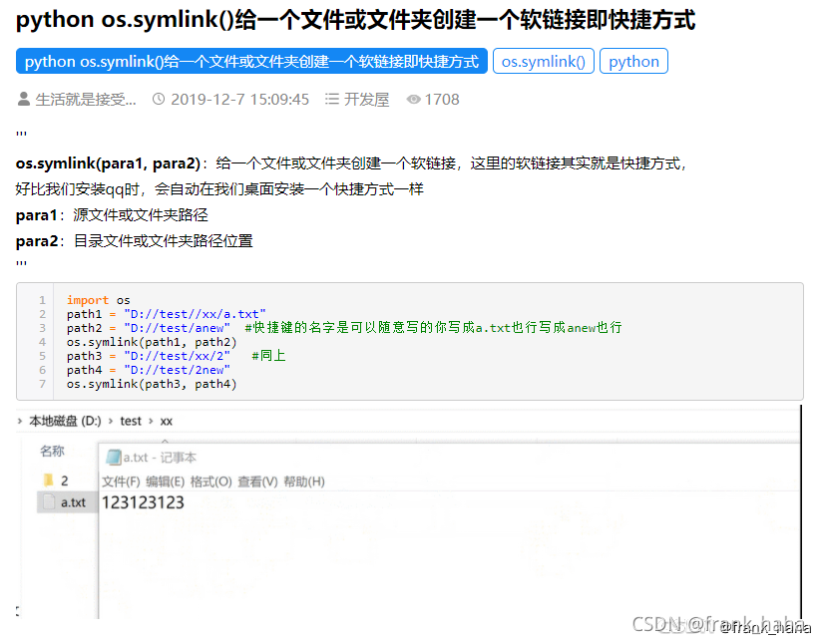Click code line os.symlink(path1, path2)
This screenshot has width=820, height=644.
point(152,342)
